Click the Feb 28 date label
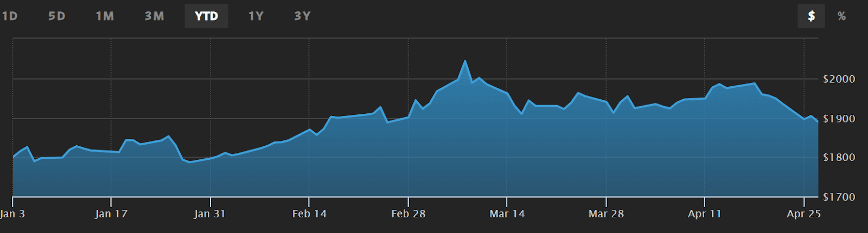The height and width of the screenshot is (233, 868). click(x=409, y=213)
